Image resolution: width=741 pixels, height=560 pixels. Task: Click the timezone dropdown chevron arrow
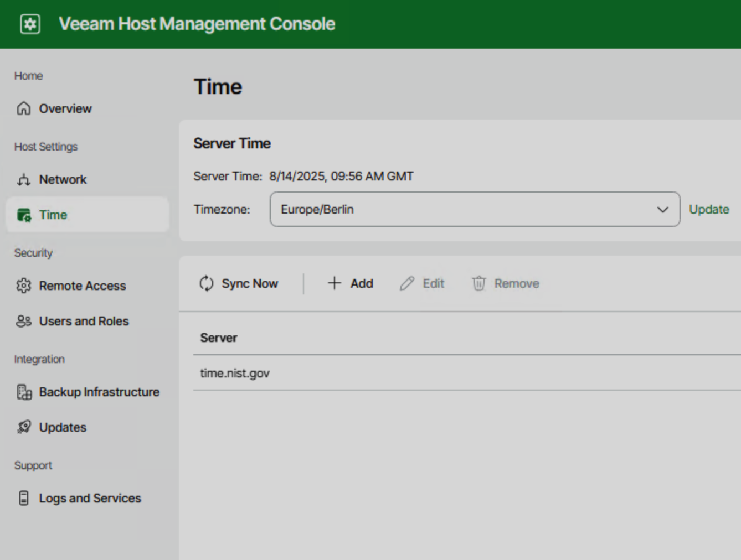point(662,210)
